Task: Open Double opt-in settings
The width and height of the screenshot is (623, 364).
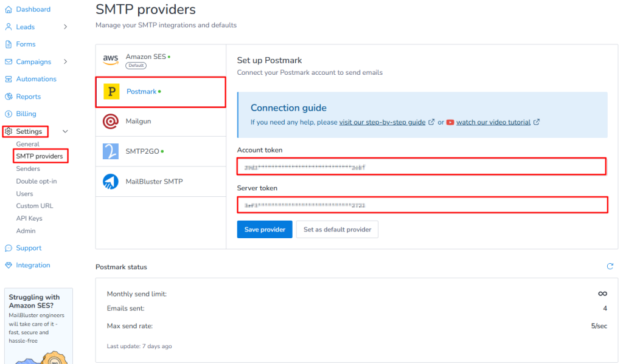Action: click(x=36, y=182)
